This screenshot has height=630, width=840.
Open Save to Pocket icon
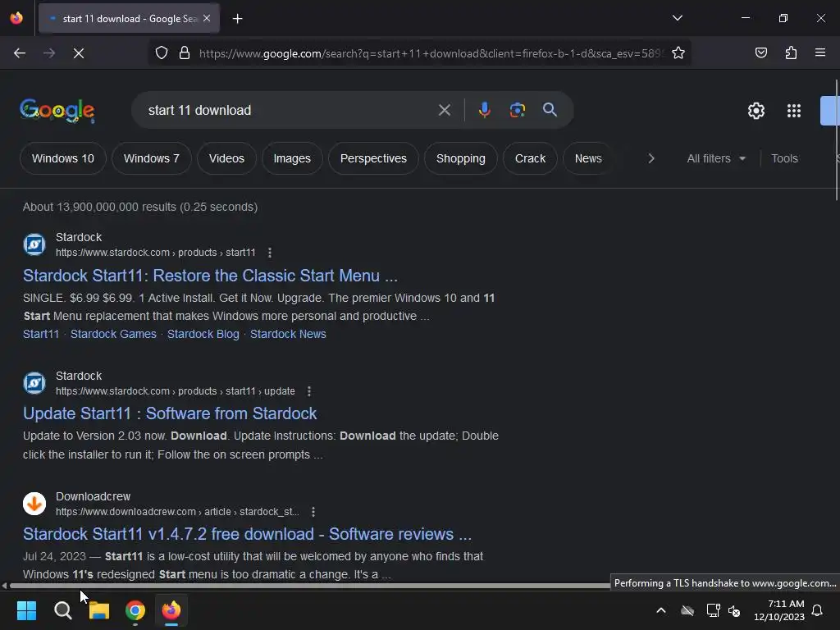[760, 53]
